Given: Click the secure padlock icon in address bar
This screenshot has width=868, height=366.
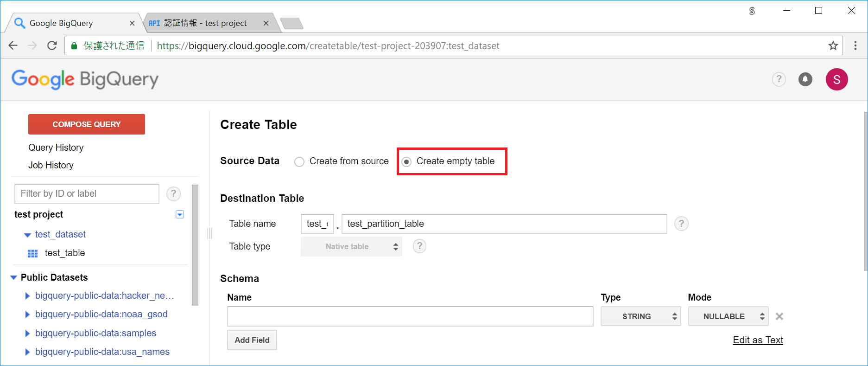Looking at the screenshot, I should coord(74,45).
